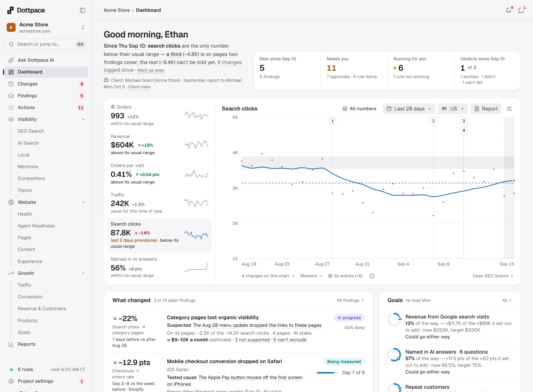Screen dimensions: 533x392
Task: Open the Acme Store project switcher
Action: (x=46, y=28)
